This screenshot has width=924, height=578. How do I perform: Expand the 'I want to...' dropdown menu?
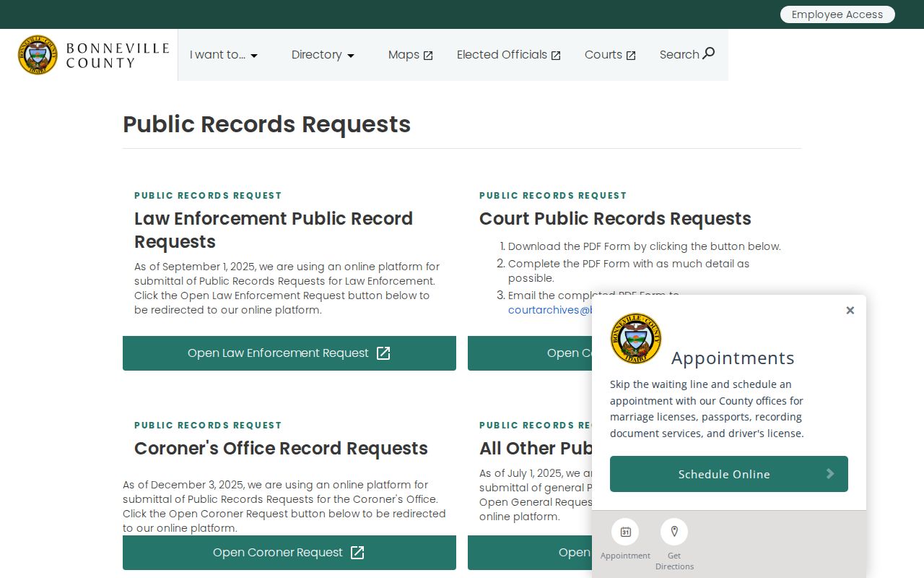224,55
